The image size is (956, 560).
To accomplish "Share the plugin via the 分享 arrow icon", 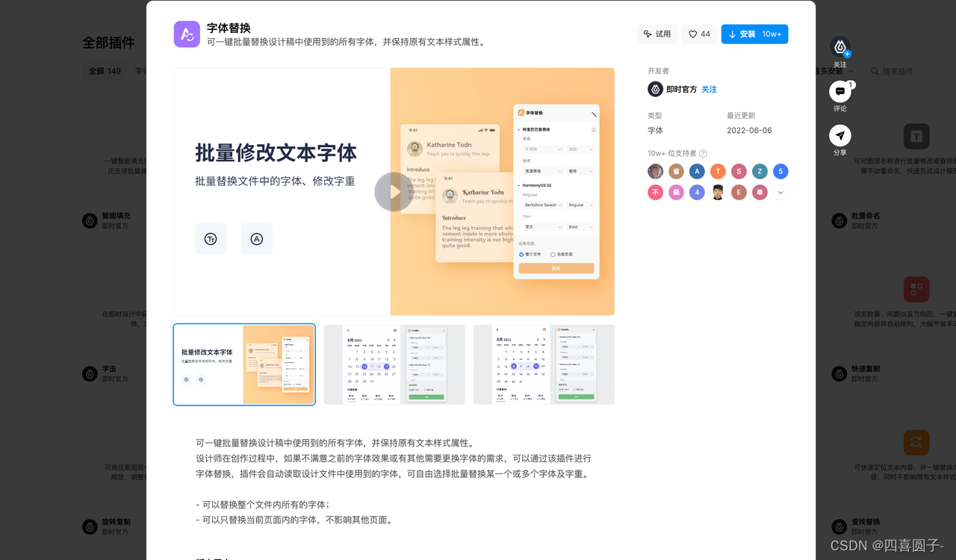I will (840, 136).
